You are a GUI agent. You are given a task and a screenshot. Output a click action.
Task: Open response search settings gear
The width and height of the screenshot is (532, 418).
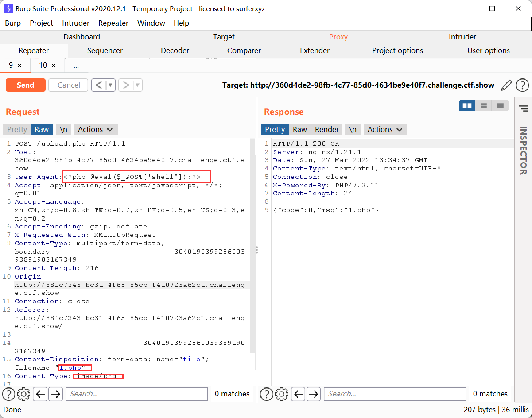pyautogui.click(x=282, y=394)
